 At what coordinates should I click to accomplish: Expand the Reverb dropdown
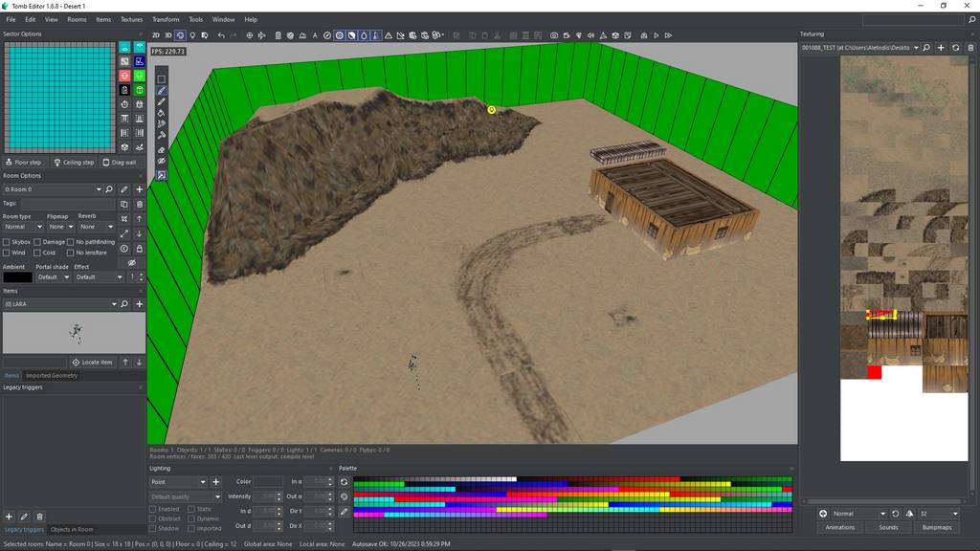pos(96,227)
